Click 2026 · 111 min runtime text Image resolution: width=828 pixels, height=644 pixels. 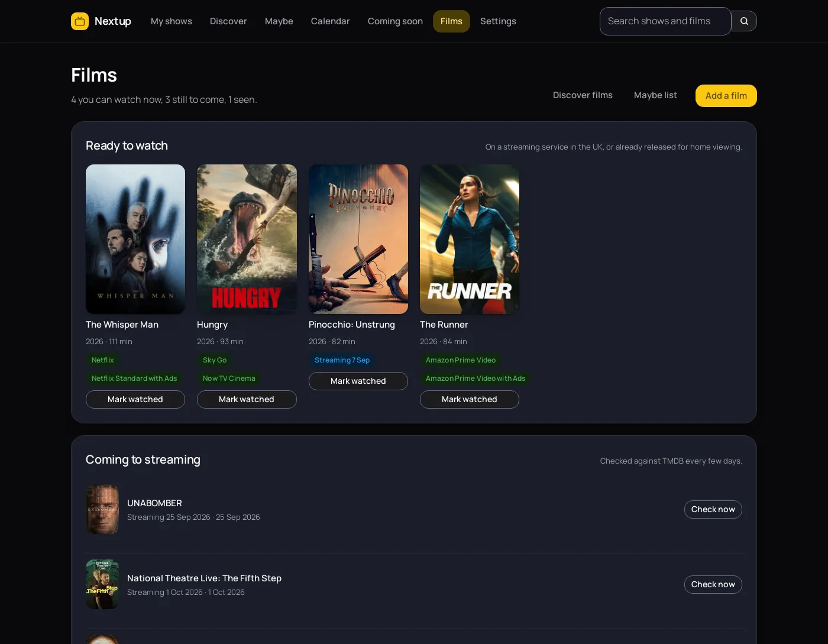[x=109, y=342]
